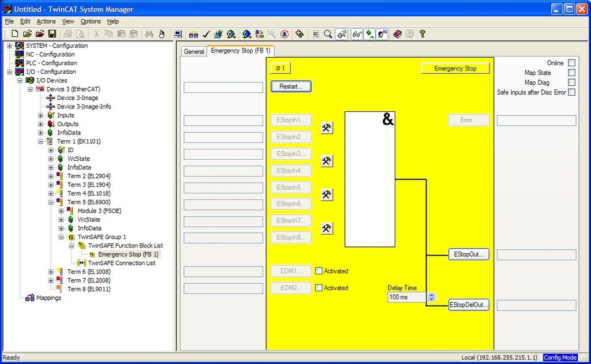
Task: Click the mouse-shaped toolbar icon
Action: pos(162,34)
